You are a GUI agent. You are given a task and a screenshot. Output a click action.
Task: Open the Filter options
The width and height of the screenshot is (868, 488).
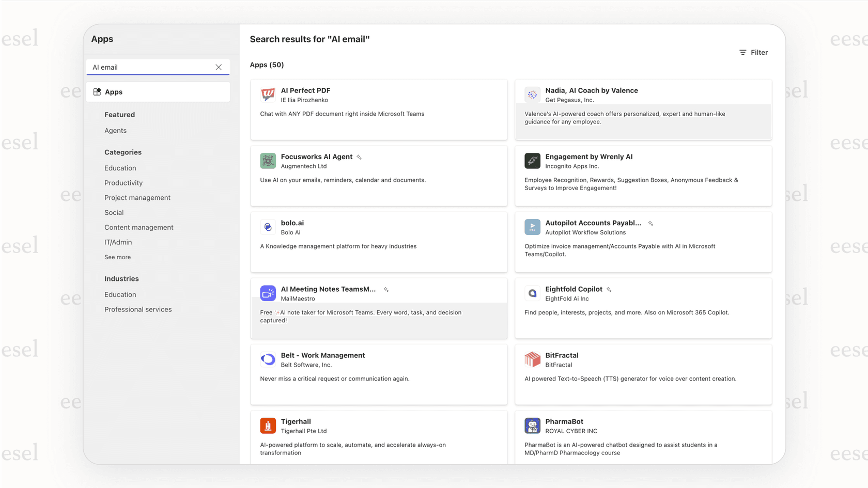(x=753, y=52)
